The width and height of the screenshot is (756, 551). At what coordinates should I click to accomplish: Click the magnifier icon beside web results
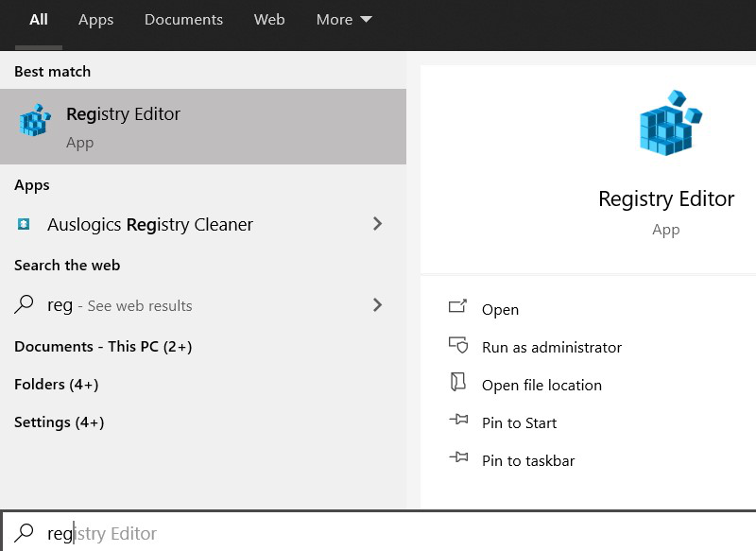click(25, 304)
